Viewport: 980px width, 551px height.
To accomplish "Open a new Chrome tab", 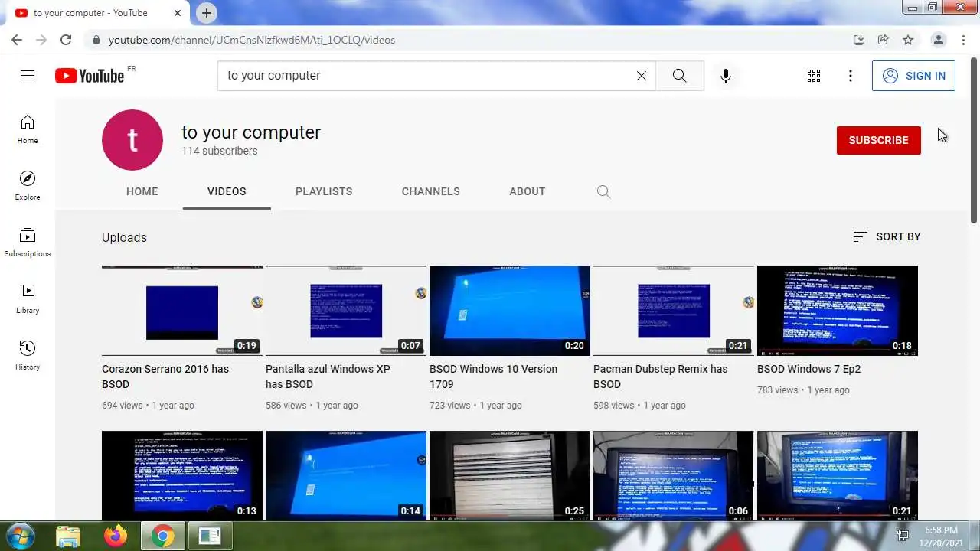I will (207, 13).
